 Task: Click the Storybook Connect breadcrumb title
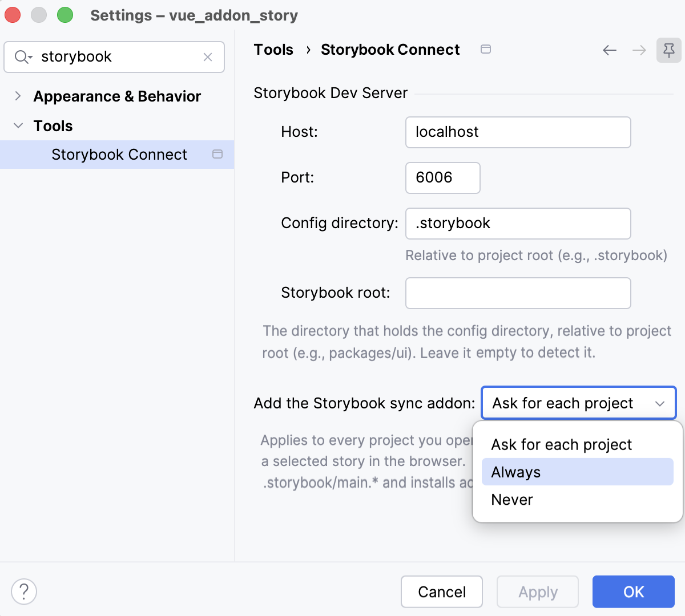pos(390,50)
